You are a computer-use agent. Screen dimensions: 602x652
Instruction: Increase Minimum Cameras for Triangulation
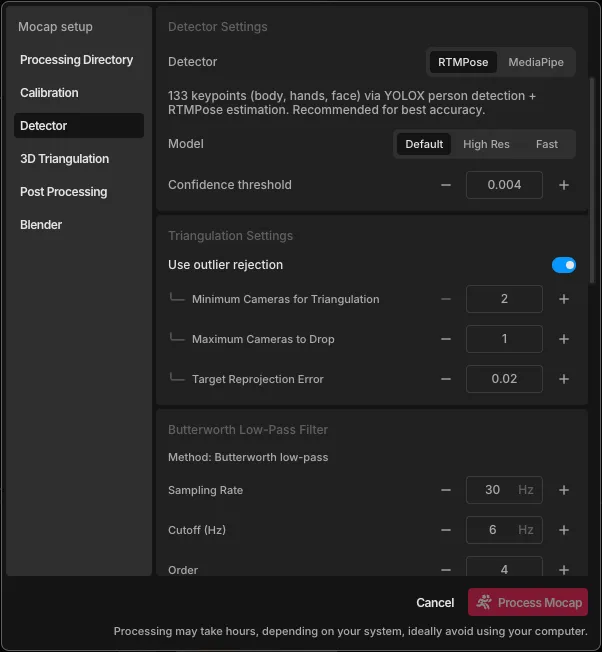tap(564, 299)
